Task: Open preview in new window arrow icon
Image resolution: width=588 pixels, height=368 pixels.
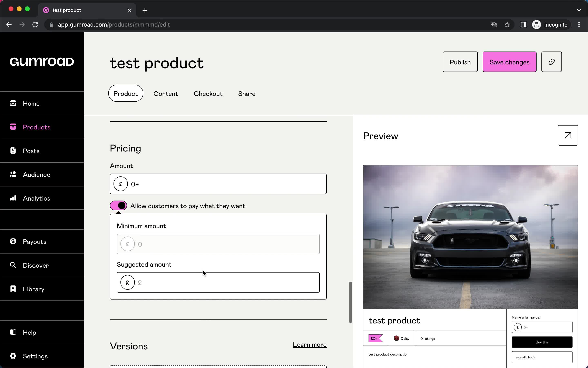Action: pyautogui.click(x=568, y=135)
